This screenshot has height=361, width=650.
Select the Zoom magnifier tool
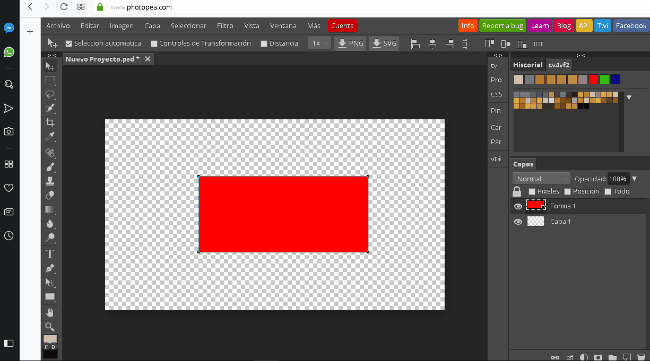tap(50, 327)
